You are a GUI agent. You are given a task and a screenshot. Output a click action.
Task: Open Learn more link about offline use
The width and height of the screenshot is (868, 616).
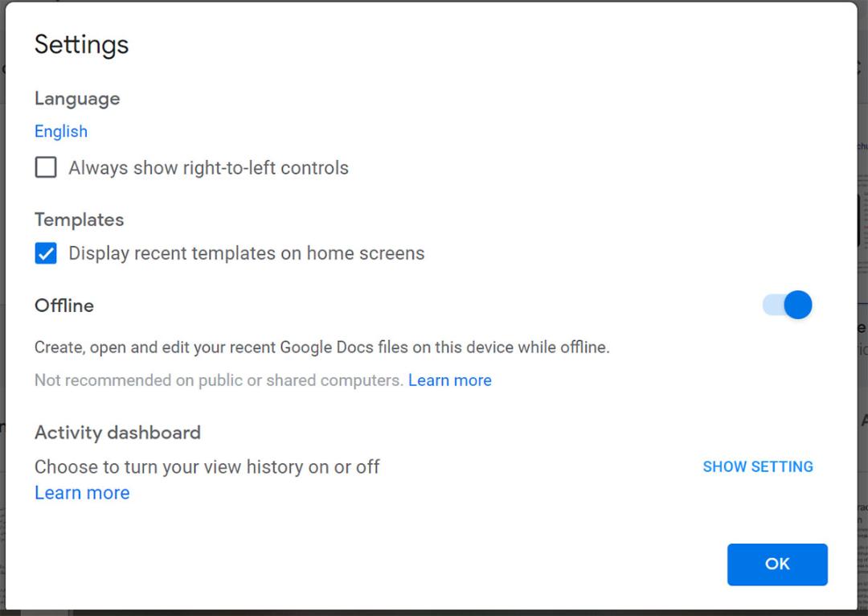(449, 380)
